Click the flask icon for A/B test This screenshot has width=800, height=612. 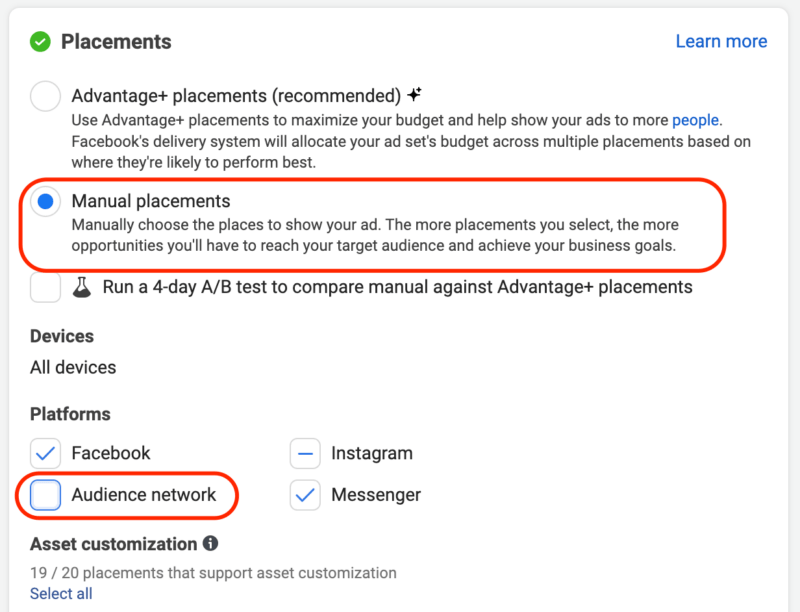click(x=82, y=288)
